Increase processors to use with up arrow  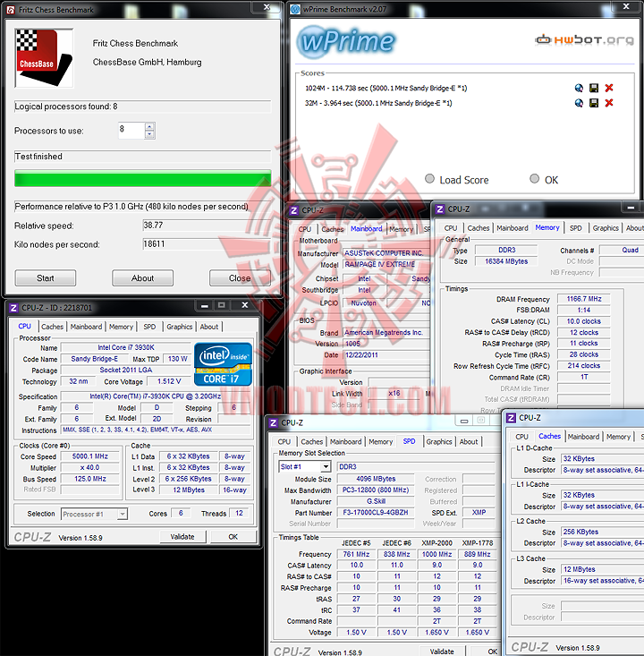pos(149,126)
